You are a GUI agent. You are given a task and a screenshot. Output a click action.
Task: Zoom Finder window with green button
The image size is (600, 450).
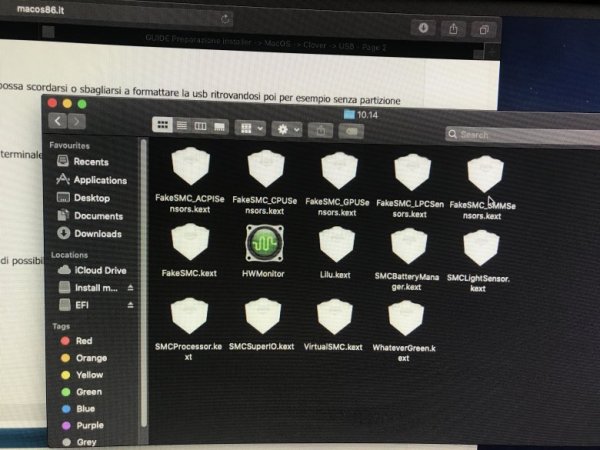tap(82, 104)
